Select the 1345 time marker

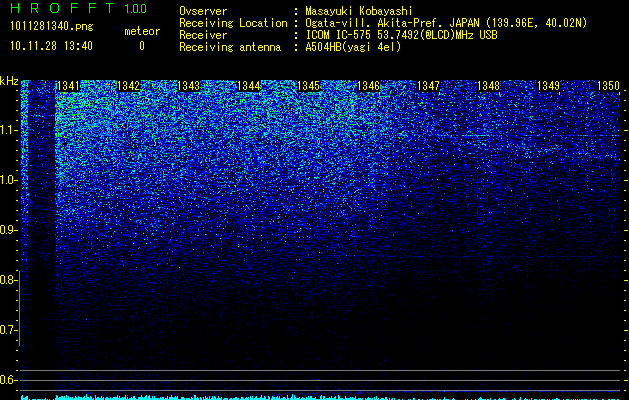click(x=308, y=86)
